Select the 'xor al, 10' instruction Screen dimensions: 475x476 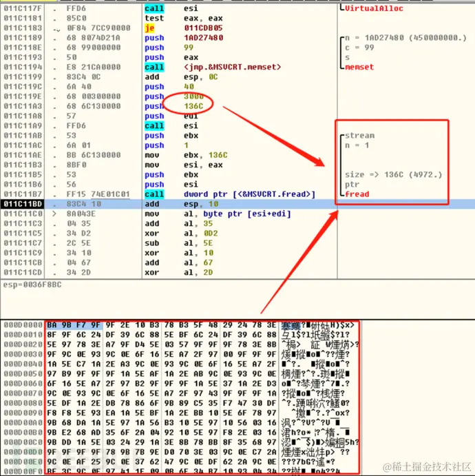(179, 253)
